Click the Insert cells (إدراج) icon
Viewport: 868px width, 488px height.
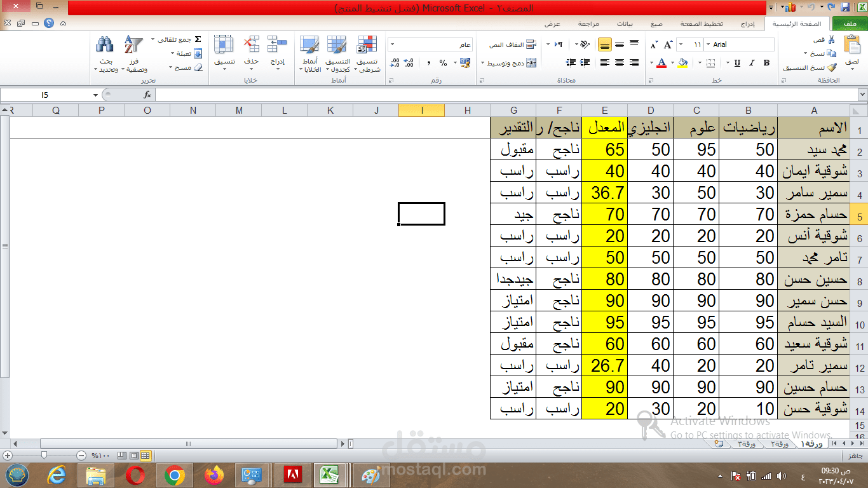(x=278, y=44)
